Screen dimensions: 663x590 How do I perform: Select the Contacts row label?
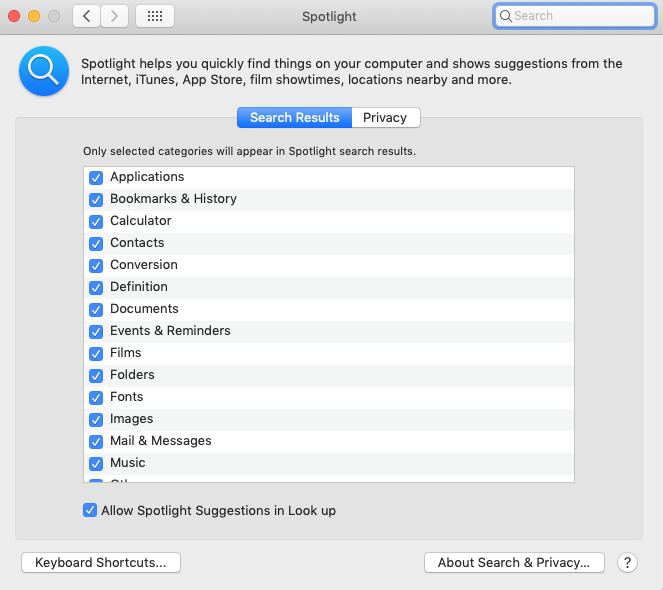[x=137, y=243]
